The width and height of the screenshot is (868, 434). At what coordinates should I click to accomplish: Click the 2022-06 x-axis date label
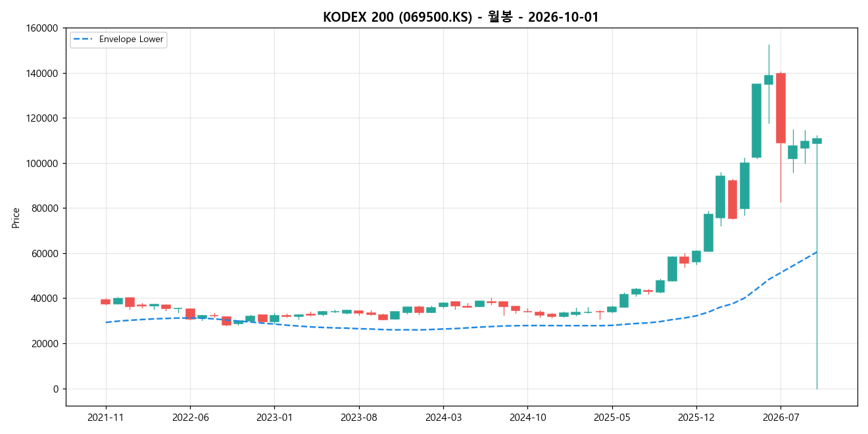pos(190,418)
